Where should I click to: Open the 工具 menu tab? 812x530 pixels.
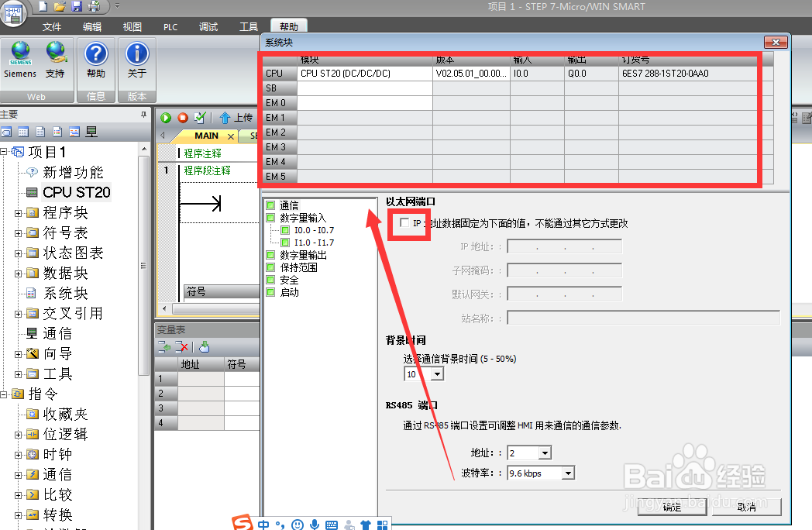pyautogui.click(x=249, y=27)
